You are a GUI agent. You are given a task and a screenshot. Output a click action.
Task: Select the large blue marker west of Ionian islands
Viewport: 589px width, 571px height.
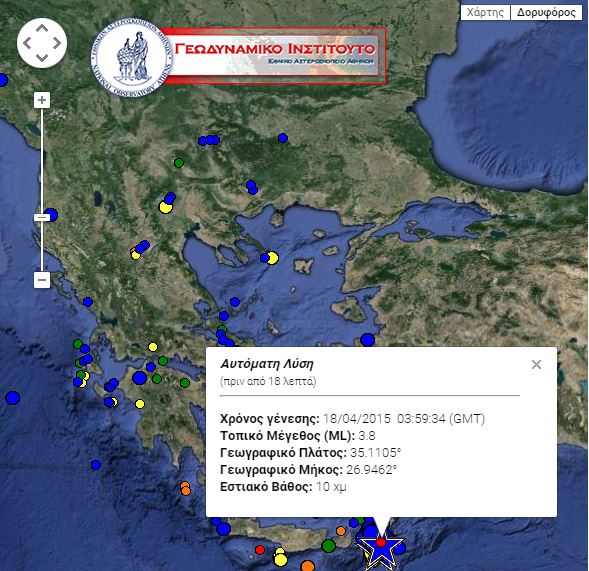coord(13,398)
